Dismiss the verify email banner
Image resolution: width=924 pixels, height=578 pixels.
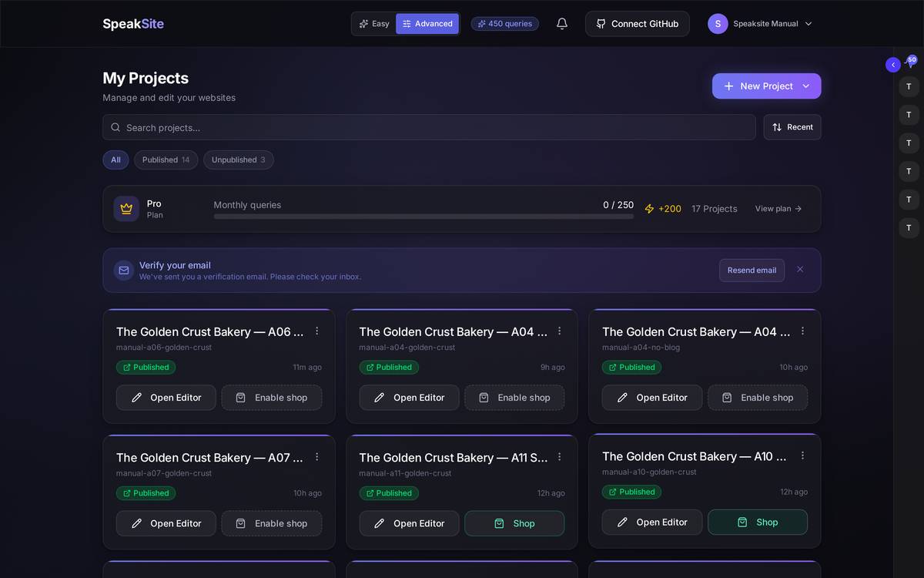800,269
